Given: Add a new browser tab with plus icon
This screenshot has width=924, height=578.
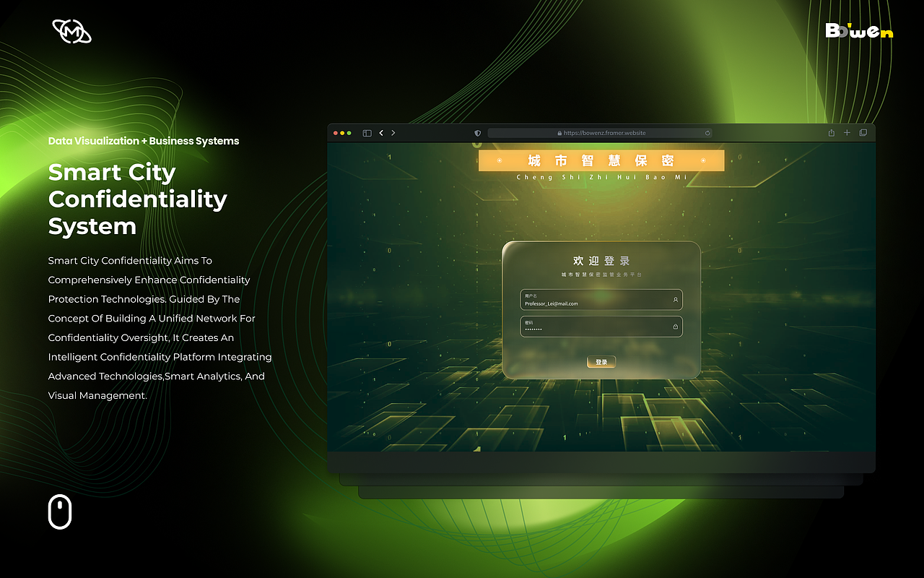Looking at the screenshot, I should (x=847, y=133).
